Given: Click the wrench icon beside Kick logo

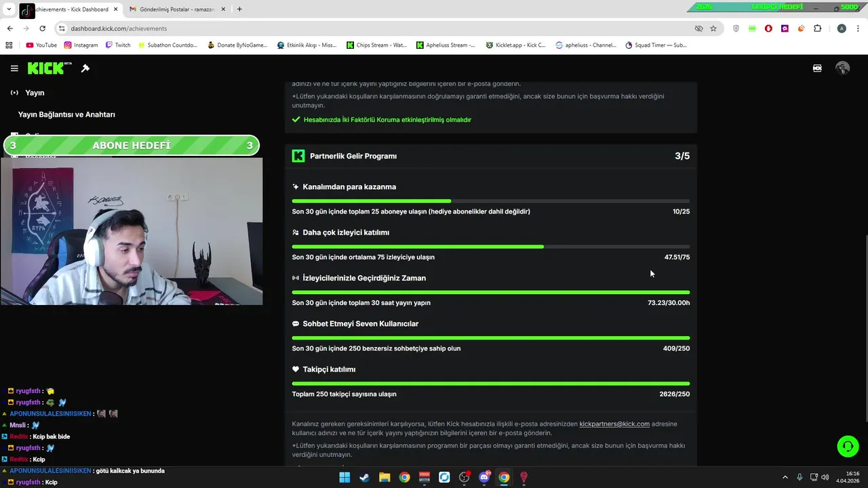Looking at the screenshot, I should 85,68.
